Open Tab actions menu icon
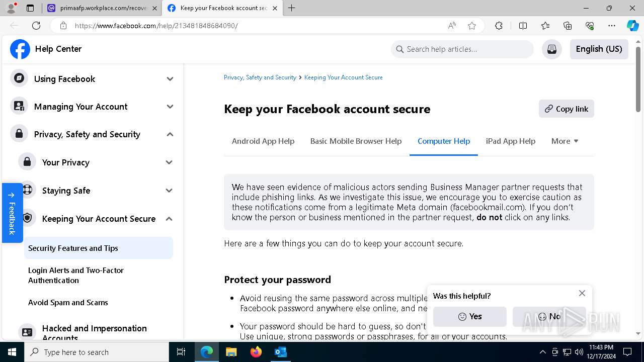 tap(30, 8)
